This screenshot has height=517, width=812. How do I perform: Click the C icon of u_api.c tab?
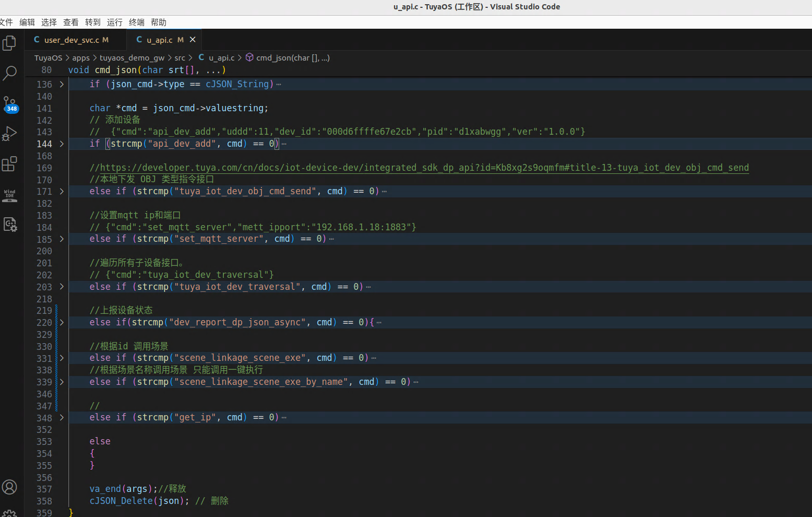139,40
